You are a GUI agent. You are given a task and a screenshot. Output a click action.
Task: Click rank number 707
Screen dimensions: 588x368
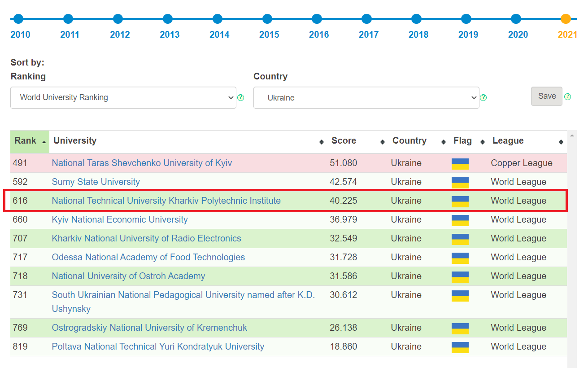20,238
